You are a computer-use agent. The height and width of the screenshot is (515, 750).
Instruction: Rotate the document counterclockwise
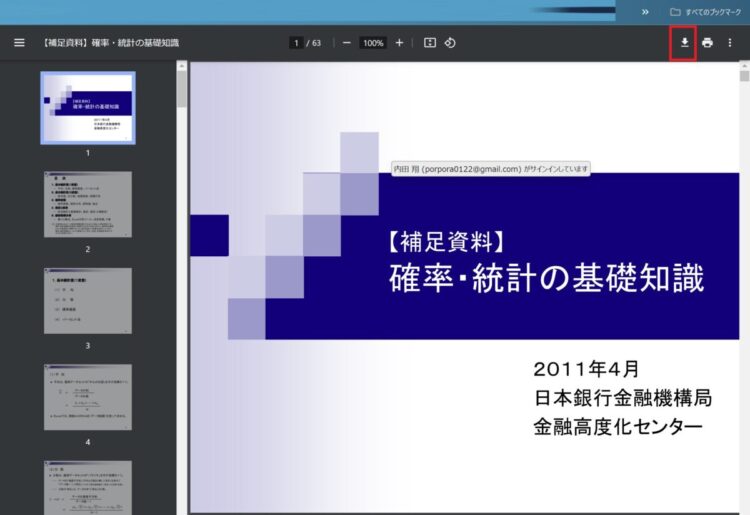coord(450,43)
